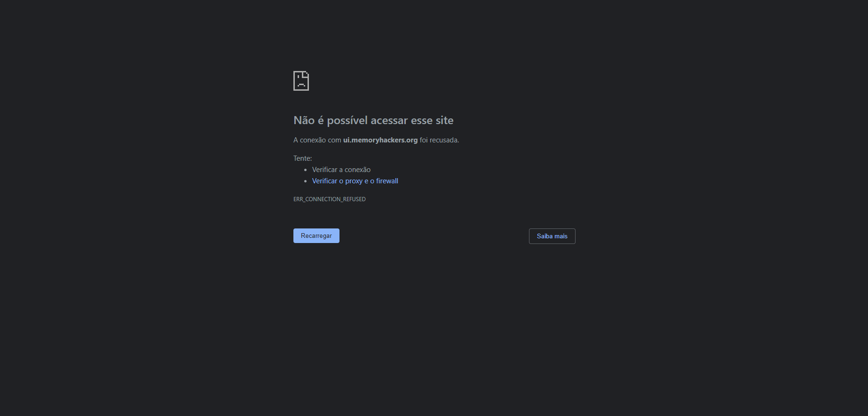
Task: Click the Tente: label
Action: (x=302, y=158)
